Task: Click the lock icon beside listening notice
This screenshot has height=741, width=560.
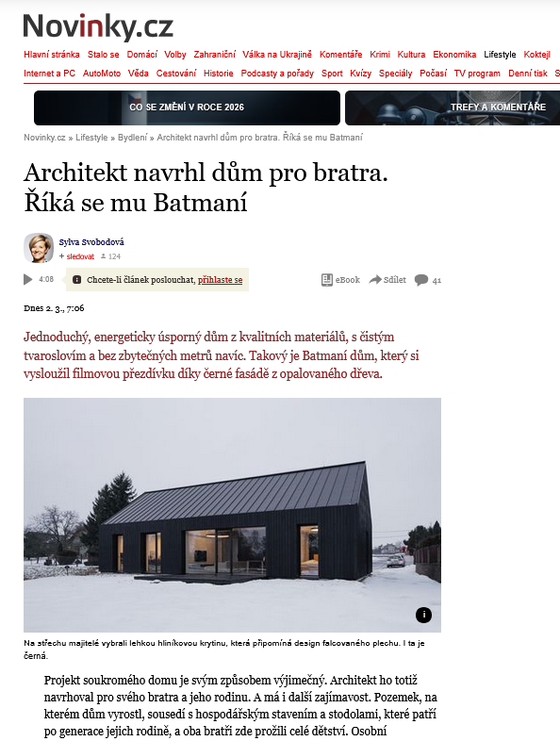Action: tap(77, 280)
